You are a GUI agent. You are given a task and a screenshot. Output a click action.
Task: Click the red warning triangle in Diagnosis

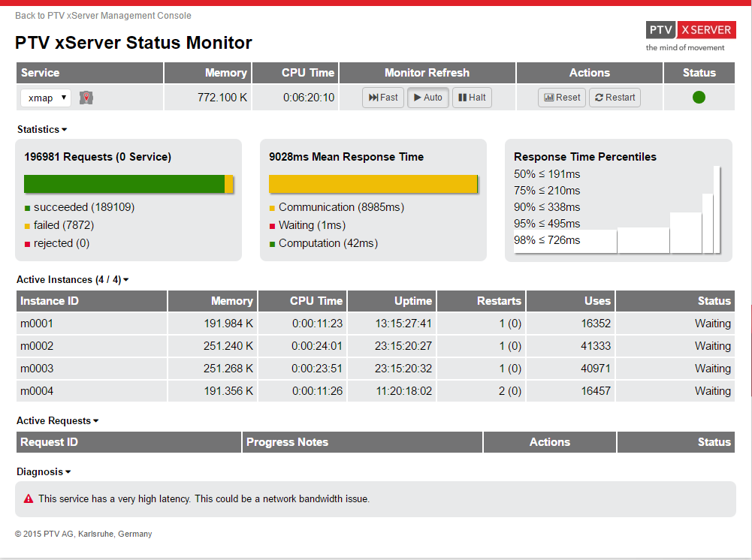click(x=29, y=498)
